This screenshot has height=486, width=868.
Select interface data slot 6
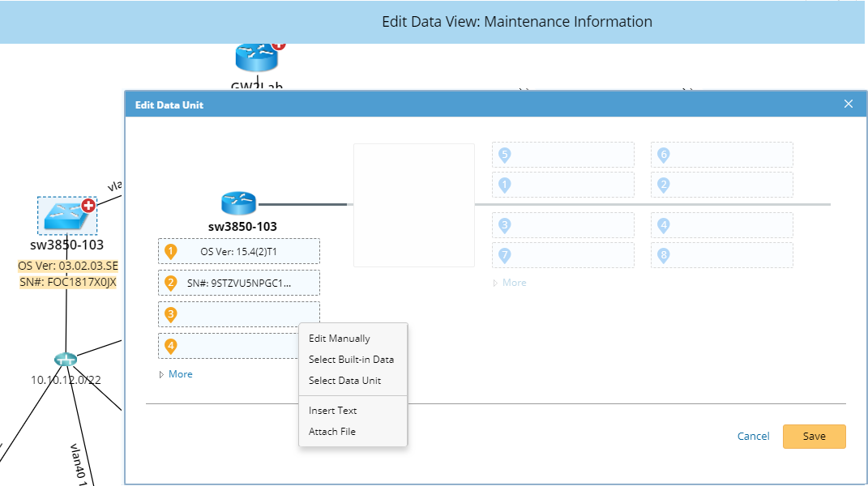(x=722, y=155)
